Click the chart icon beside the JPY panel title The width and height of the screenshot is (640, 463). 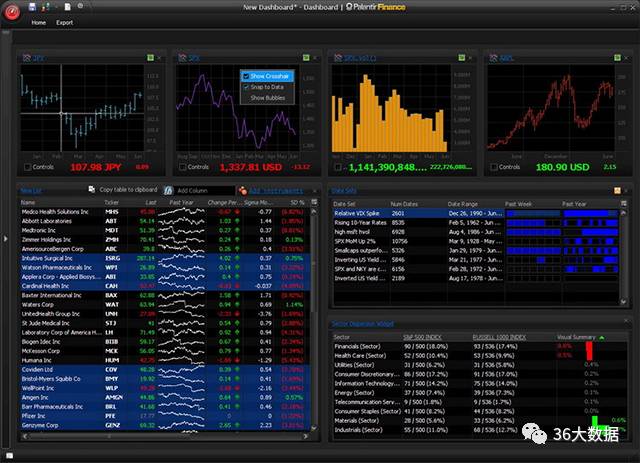27,58
